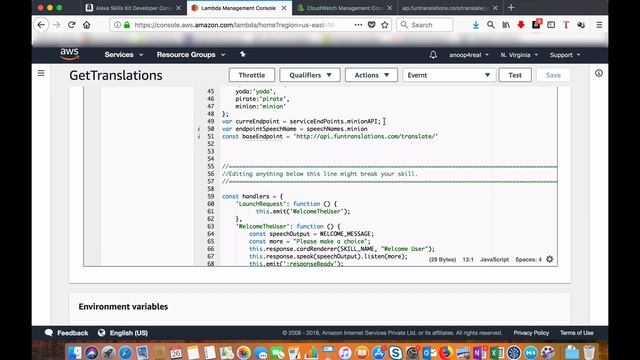Open the Terms of Use link
Image resolution: width=640 pixels, height=360 pixels.
pyautogui.click(x=576, y=333)
